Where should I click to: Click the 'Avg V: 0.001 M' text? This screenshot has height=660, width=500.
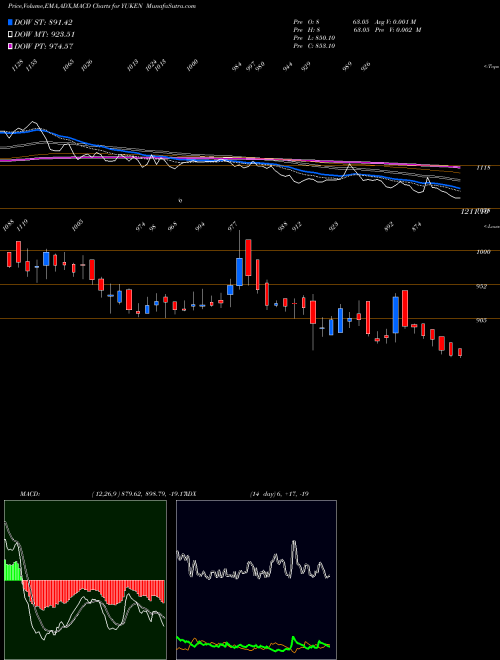pos(396,21)
